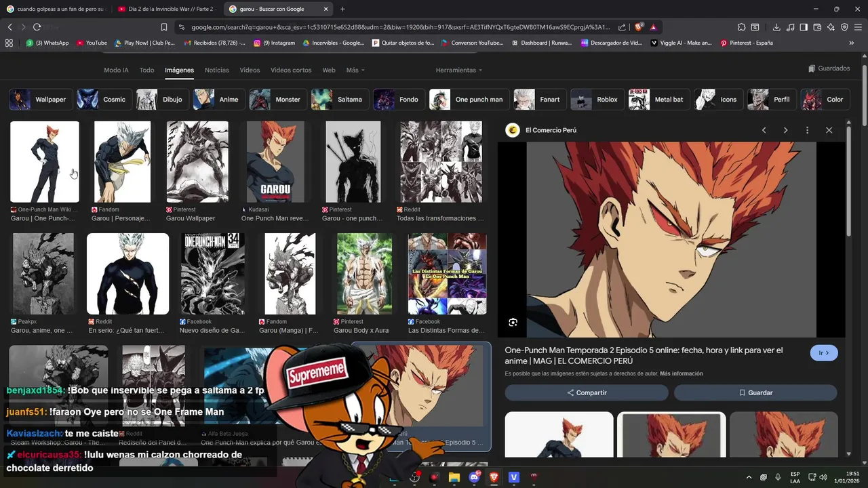The image size is (868, 488).
Task: Show hidden system tray icons chevron
Action: tap(749, 477)
